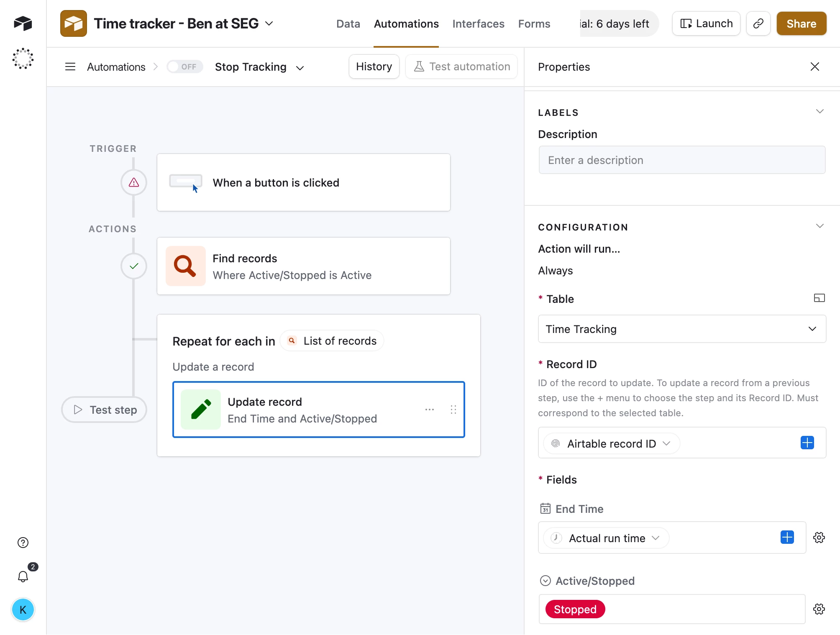840x635 pixels.
Task: Collapse the Labels section chevron
Action: [820, 112]
